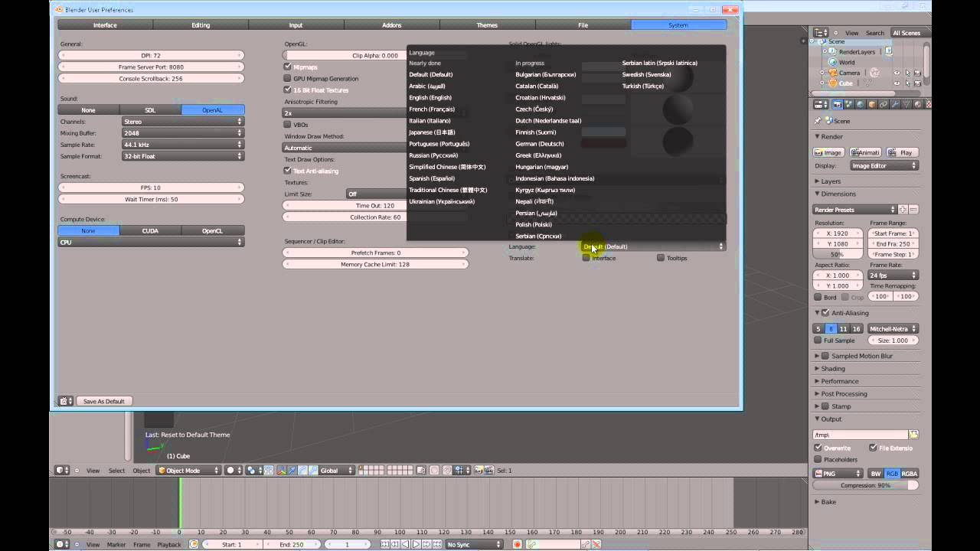Open the Sample Format 32-bit Float dropdown
This screenshot has height=551, width=980.
pos(183,156)
